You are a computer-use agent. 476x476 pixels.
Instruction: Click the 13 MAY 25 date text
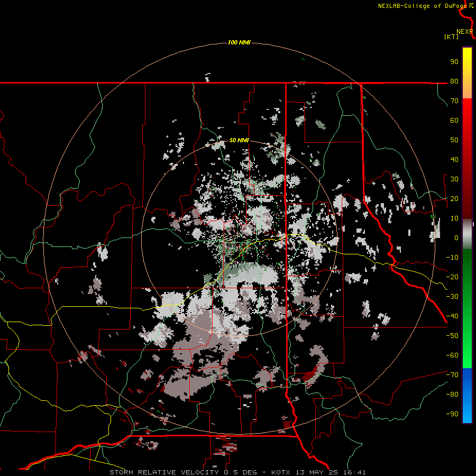317,472
